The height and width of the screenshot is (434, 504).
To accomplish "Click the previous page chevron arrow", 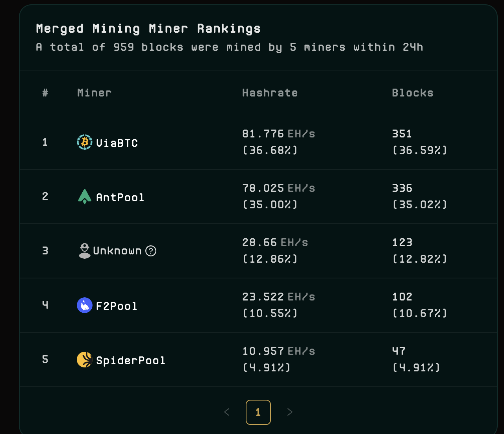I will 227,412.
